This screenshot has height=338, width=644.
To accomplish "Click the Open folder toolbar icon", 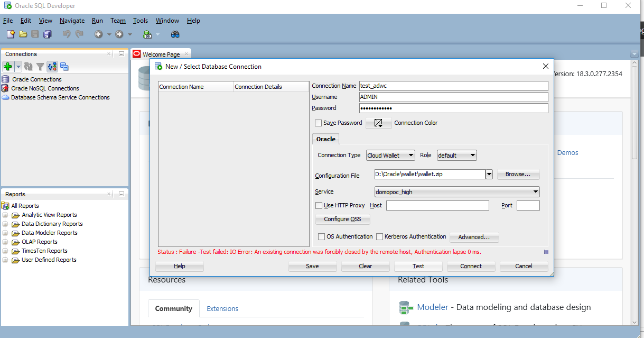I will pyautogui.click(x=23, y=34).
